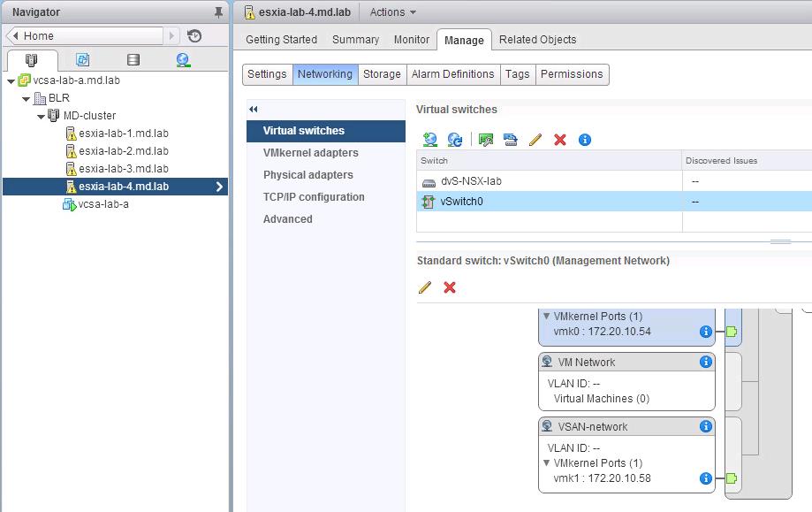Select the dvS-NSX-lab switch row

tap(548, 181)
